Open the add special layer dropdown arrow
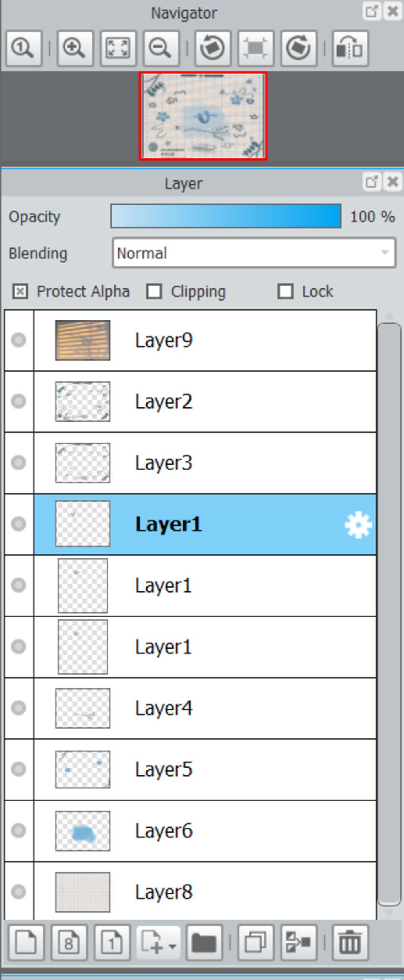 pyautogui.click(x=172, y=946)
